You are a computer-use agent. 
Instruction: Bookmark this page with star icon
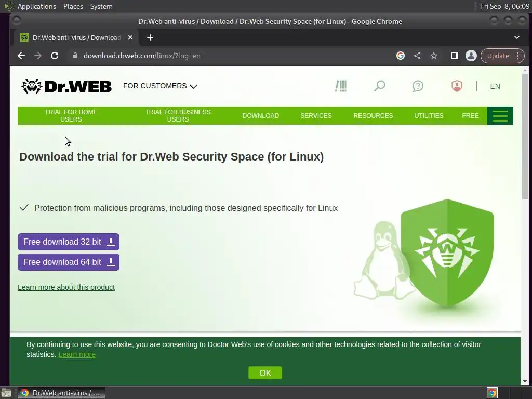[x=434, y=56]
